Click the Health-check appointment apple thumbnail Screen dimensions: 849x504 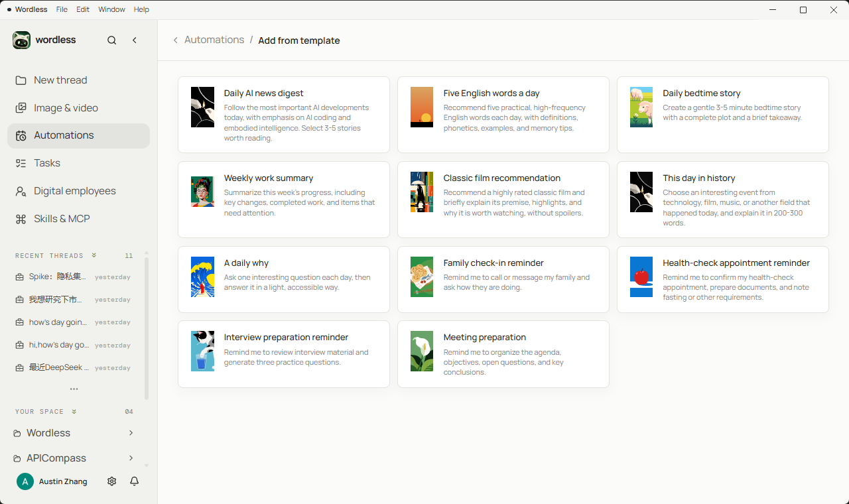(641, 277)
